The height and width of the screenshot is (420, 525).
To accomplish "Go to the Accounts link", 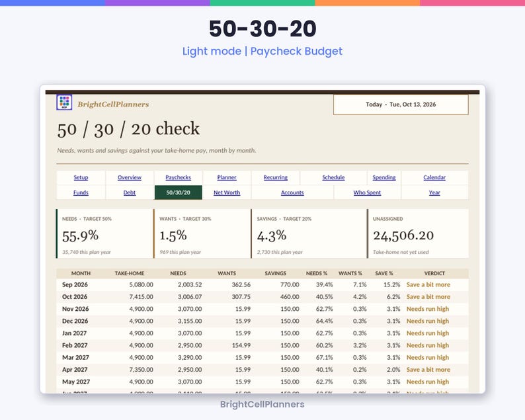I will coord(292,192).
